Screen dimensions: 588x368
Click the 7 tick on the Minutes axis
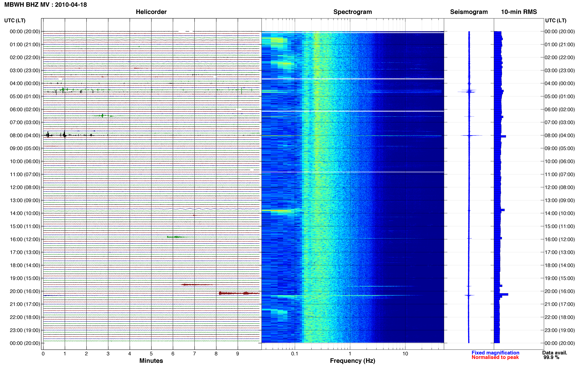195,354
